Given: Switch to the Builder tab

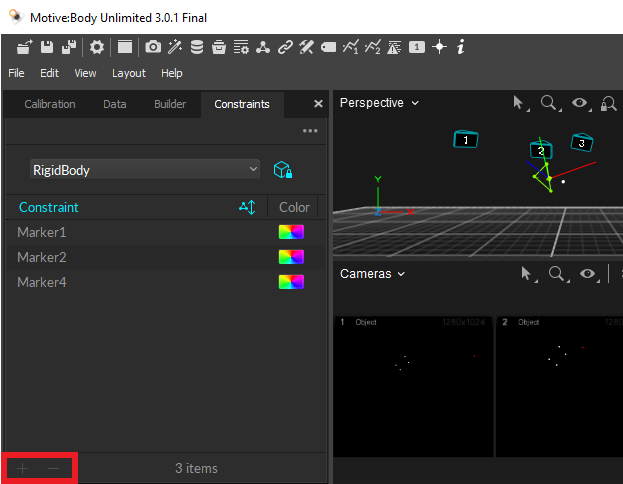Looking at the screenshot, I should click(x=170, y=104).
